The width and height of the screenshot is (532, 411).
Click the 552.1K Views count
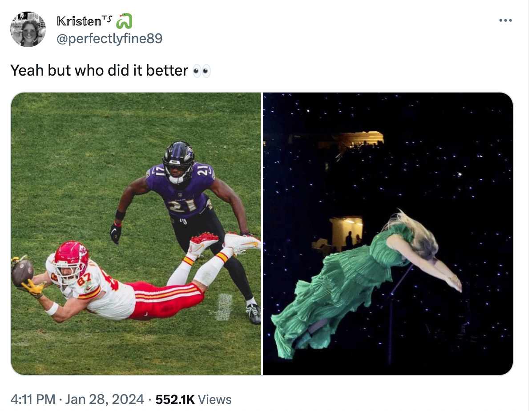(193, 399)
